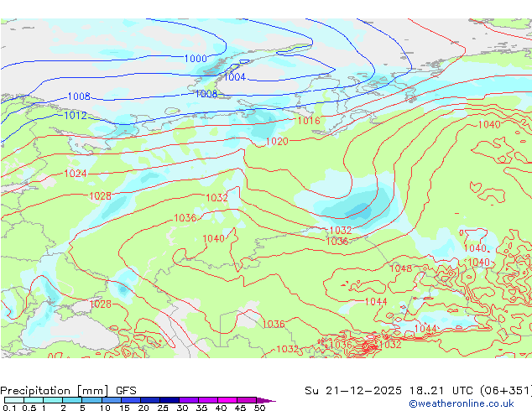
Task: Click the '30' legend scale value
Action: 182,408
